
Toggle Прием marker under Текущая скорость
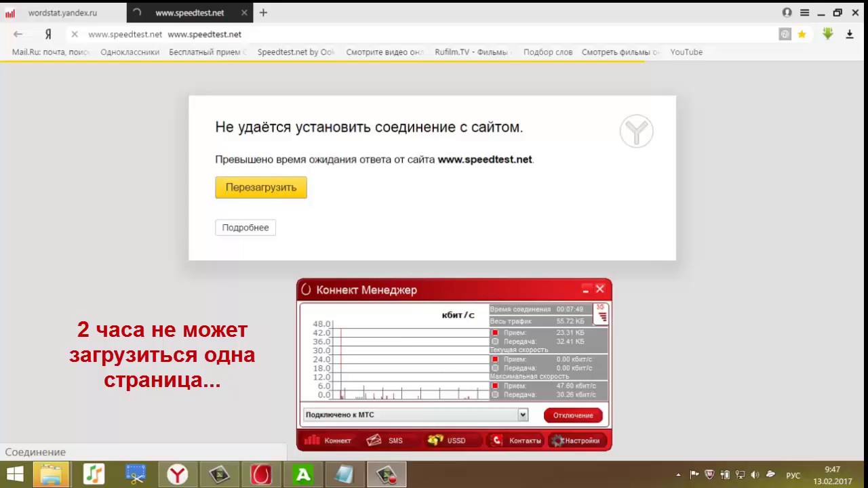coord(495,359)
